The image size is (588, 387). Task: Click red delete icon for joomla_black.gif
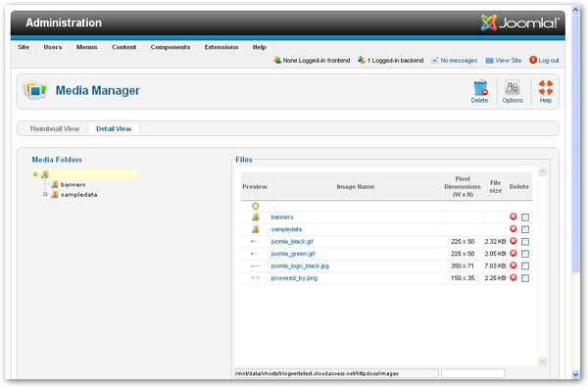pos(514,241)
